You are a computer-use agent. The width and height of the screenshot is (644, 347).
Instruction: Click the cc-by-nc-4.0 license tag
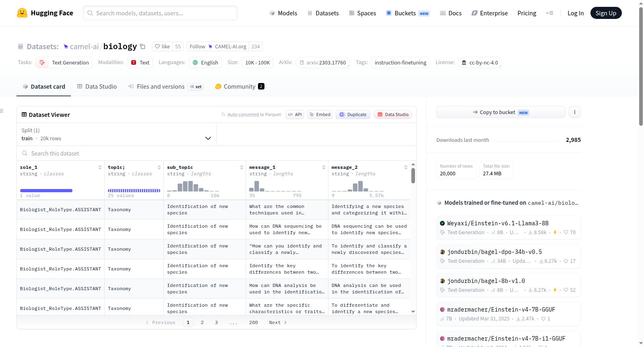click(x=480, y=62)
